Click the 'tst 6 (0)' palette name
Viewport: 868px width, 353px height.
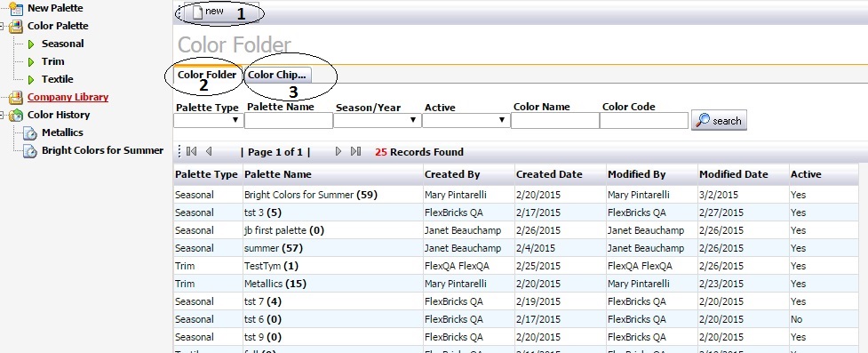point(264,319)
